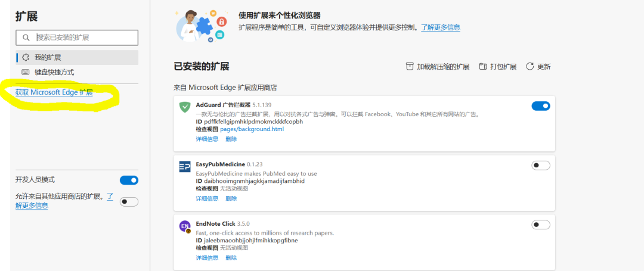
Task: Click the EasyPubMedicine EP icon
Action: point(185,166)
